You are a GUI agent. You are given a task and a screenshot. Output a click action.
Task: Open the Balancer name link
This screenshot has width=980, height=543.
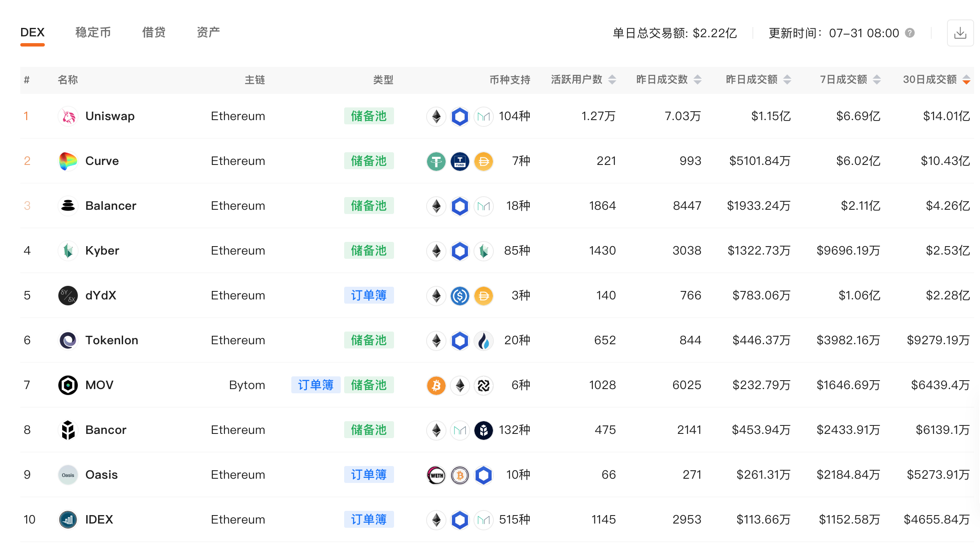point(111,206)
